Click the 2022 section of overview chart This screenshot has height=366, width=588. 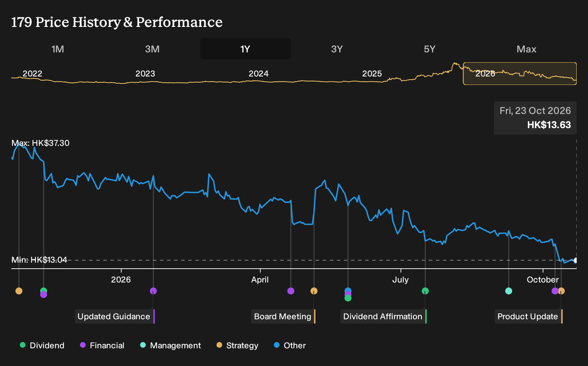click(x=33, y=74)
